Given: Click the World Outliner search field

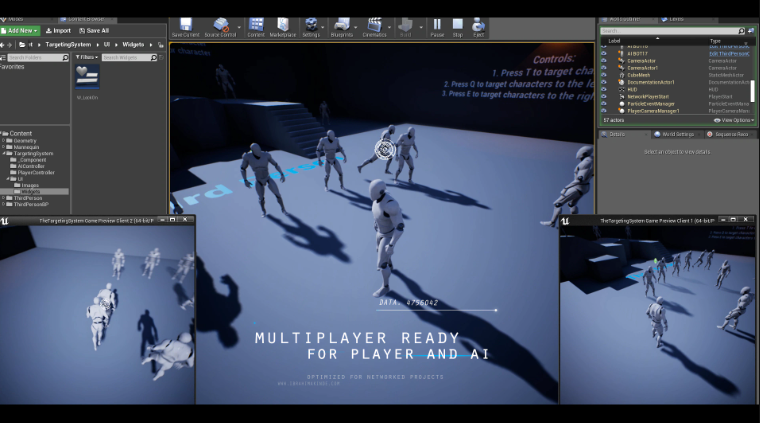Looking at the screenshot, I should tap(672, 31).
